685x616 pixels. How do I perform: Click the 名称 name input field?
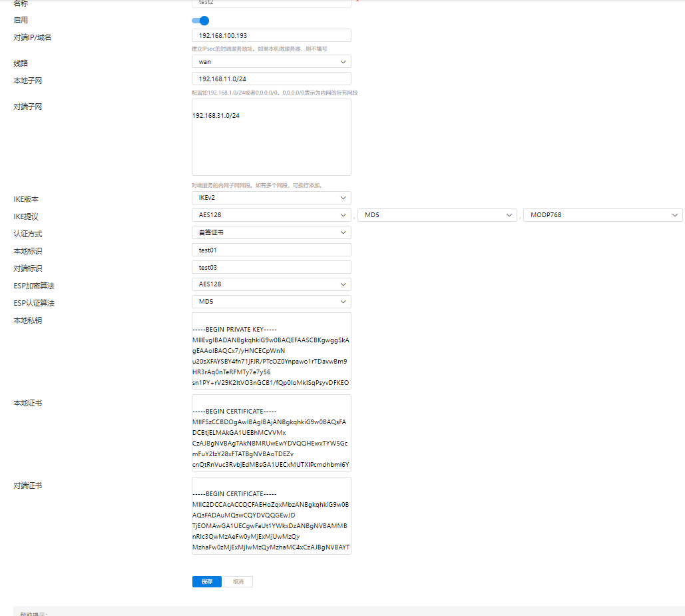[271, 3]
